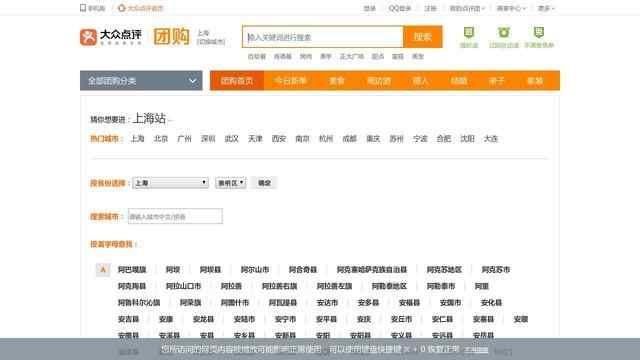Click the 确定 confirm button
The height and width of the screenshot is (360, 640).
tap(264, 183)
